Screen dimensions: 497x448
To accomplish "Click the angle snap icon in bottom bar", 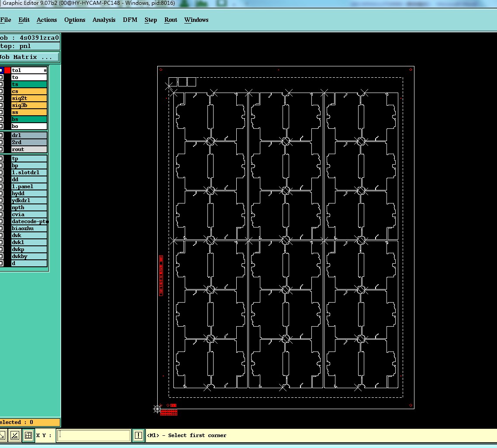I will [15, 435].
